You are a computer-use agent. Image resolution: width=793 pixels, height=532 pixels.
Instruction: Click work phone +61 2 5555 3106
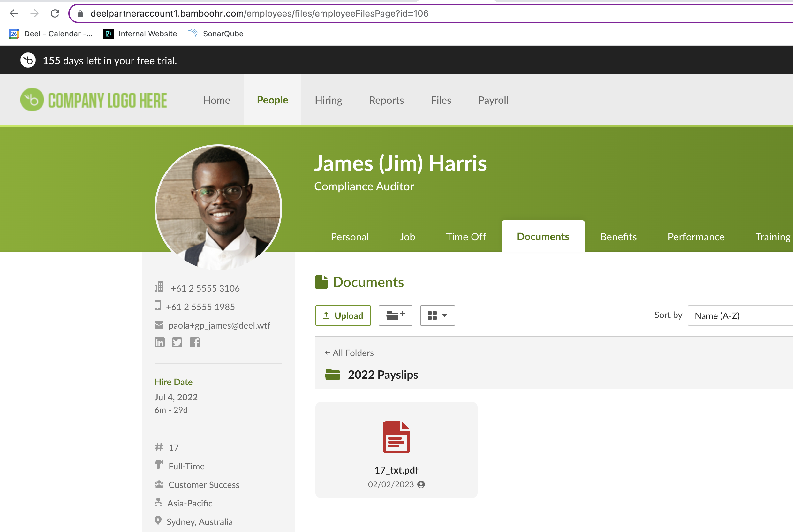[205, 288]
